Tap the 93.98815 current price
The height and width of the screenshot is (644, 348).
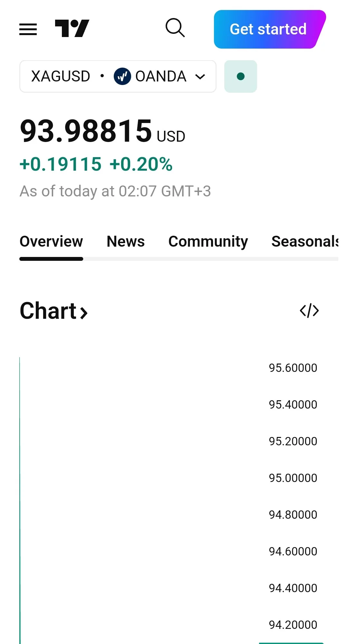pyautogui.click(x=86, y=130)
